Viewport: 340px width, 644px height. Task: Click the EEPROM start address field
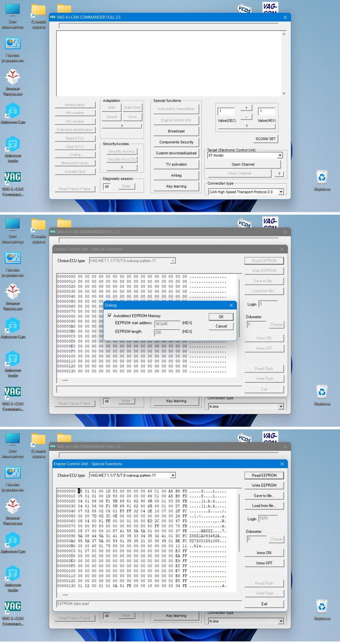point(167,323)
